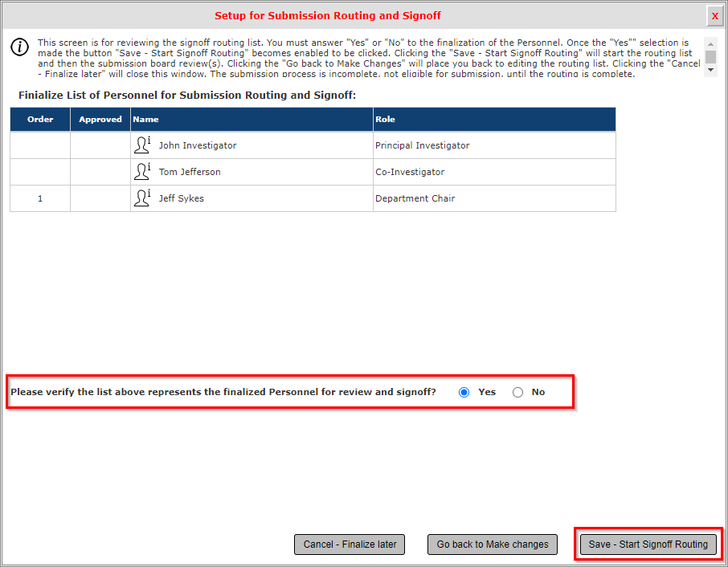
Task: Click the Finalize List of Personnel heading
Action: [187, 95]
